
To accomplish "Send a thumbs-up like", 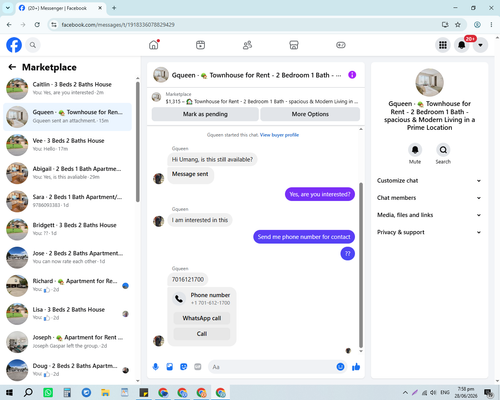I will 356,367.
